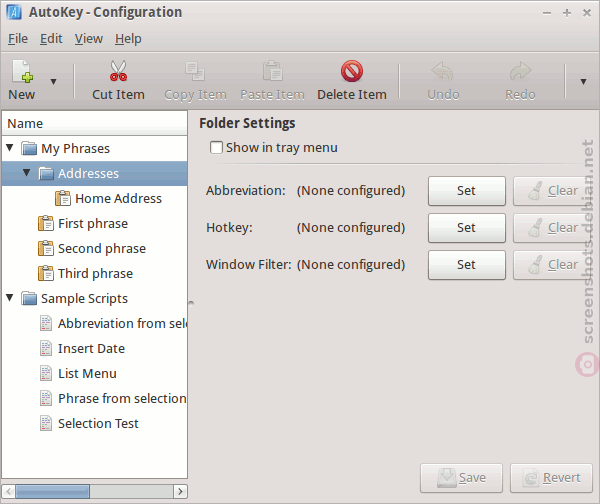This screenshot has height=504, width=600.
Task: Click the Delete Item red icon
Action: point(352,71)
